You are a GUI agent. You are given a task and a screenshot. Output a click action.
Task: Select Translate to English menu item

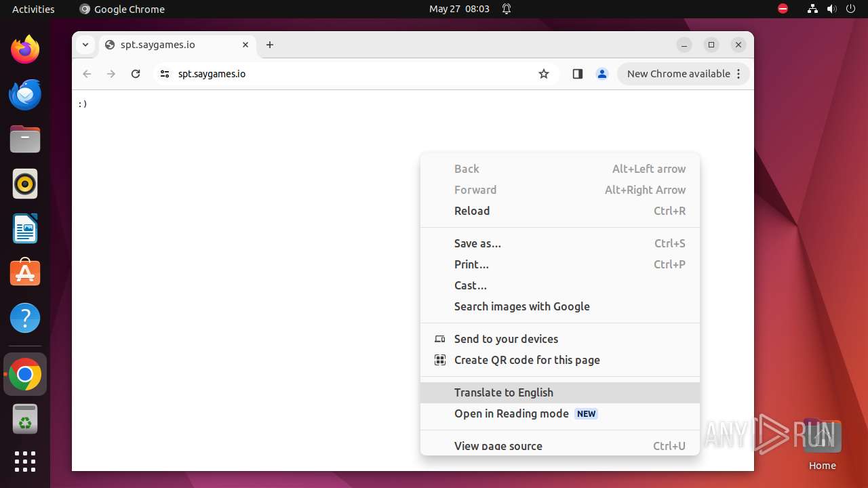click(x=560, y=392)
